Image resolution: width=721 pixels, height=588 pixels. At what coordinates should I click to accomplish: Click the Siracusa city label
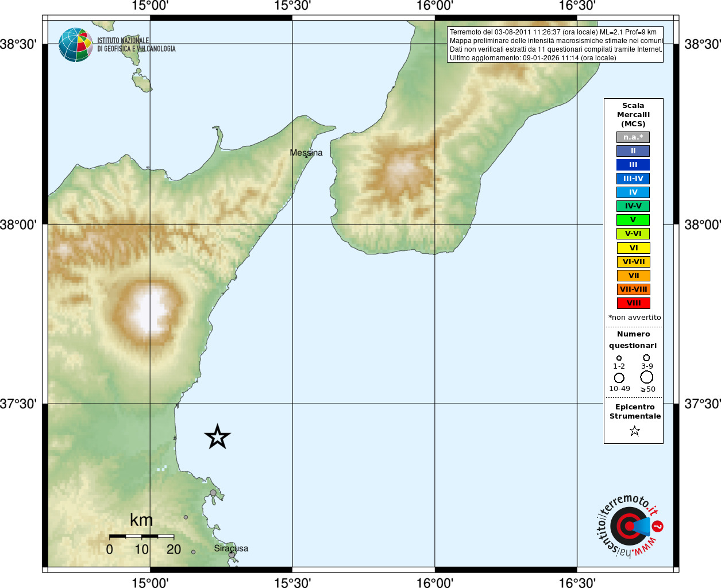231,548
